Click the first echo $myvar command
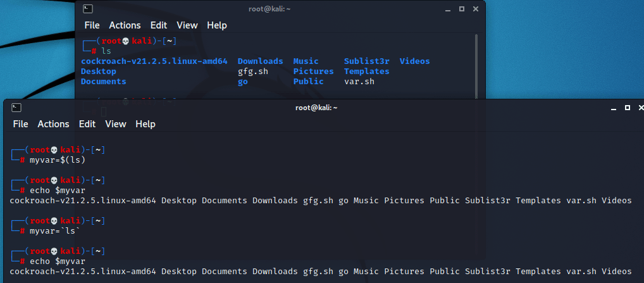The height and width of the screenshot is (283, 644). [x=58, y=190]
